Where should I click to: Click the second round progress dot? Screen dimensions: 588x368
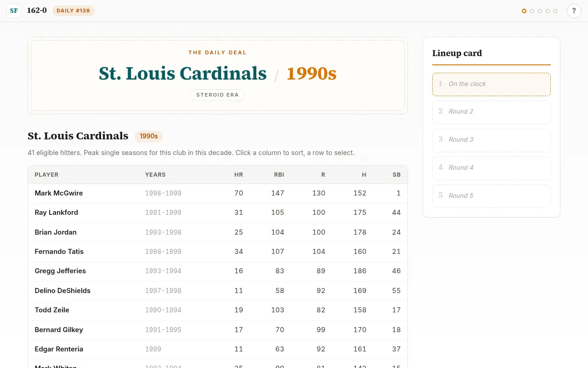click(532, 11)
